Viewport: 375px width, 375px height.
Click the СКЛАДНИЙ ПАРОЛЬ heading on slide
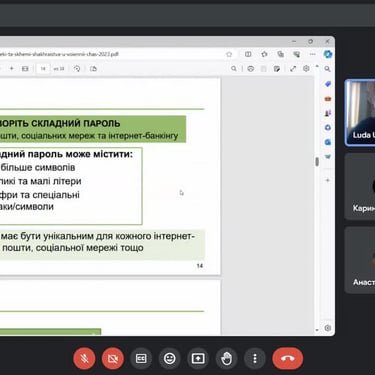(76, 123)
